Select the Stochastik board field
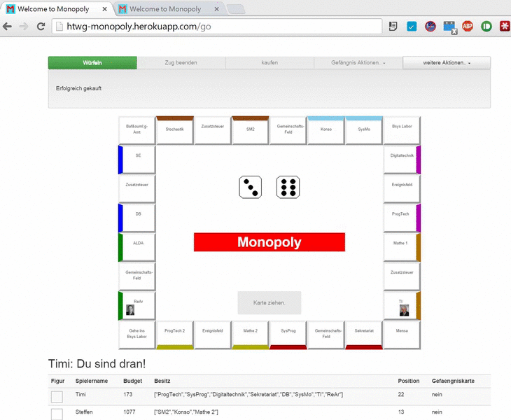Image resolution: width=511 pixels, height=420 pixels. click(175, 130)
